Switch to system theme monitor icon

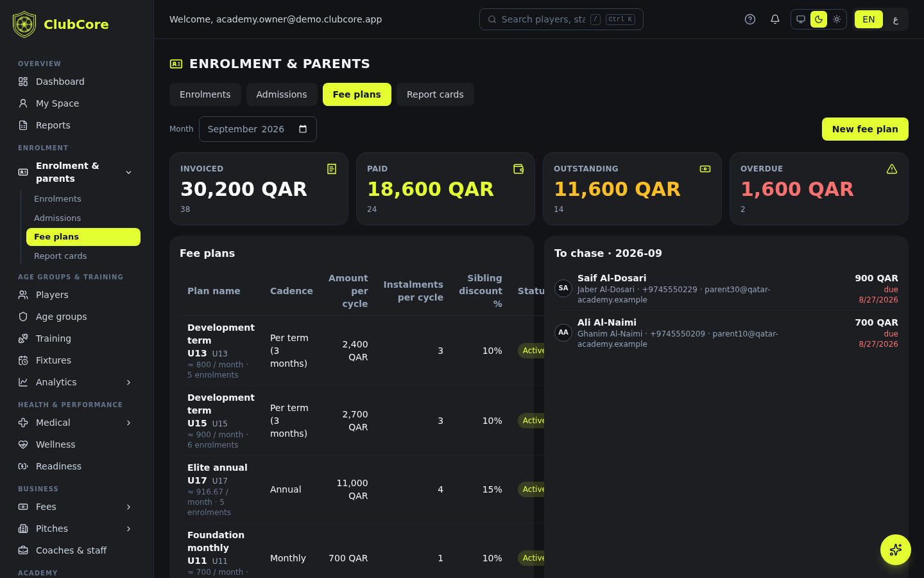tap(801, 19)
